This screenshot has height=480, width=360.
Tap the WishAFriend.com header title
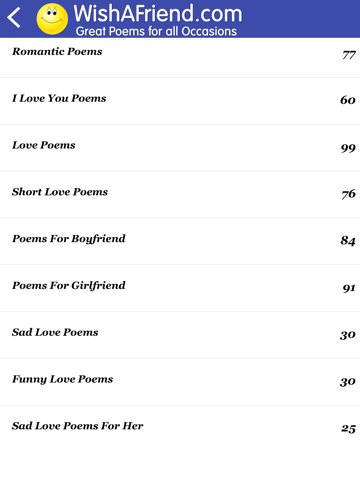pos(158,13)
